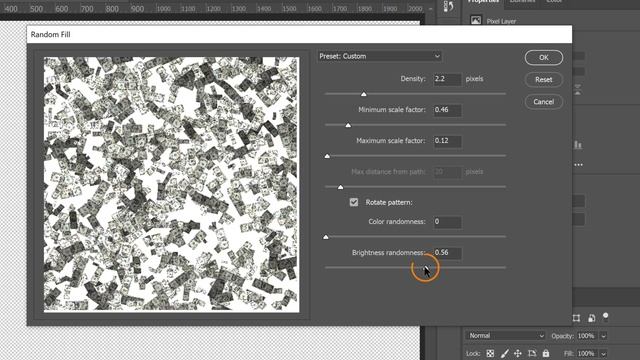The width and height of the screenshot is (640, 360).
Task: Click the Color randomness value field
Action: pyautogui.click(x=447, y=222)
